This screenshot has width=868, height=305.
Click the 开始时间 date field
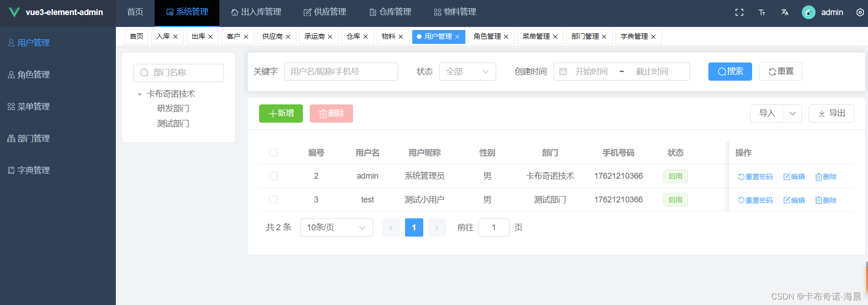tap(592, 72)
